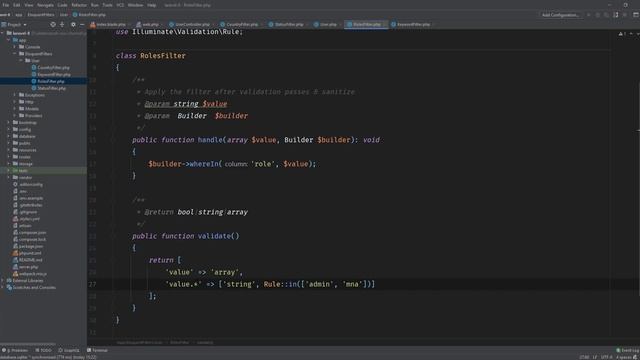The height and width of the screenshot is (360, 640).
Task: Expand the Console folder
Action: point(15,47)
